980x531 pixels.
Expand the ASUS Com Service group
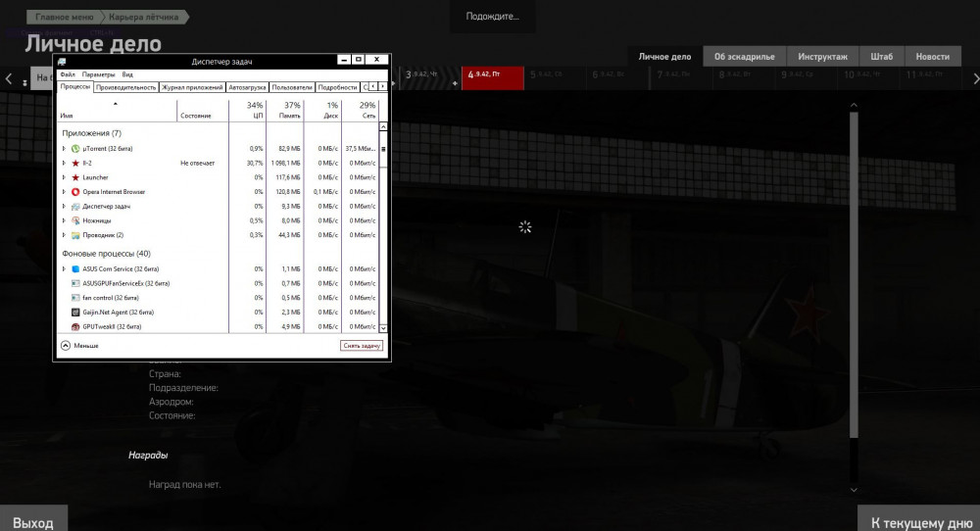pos(64,269)
